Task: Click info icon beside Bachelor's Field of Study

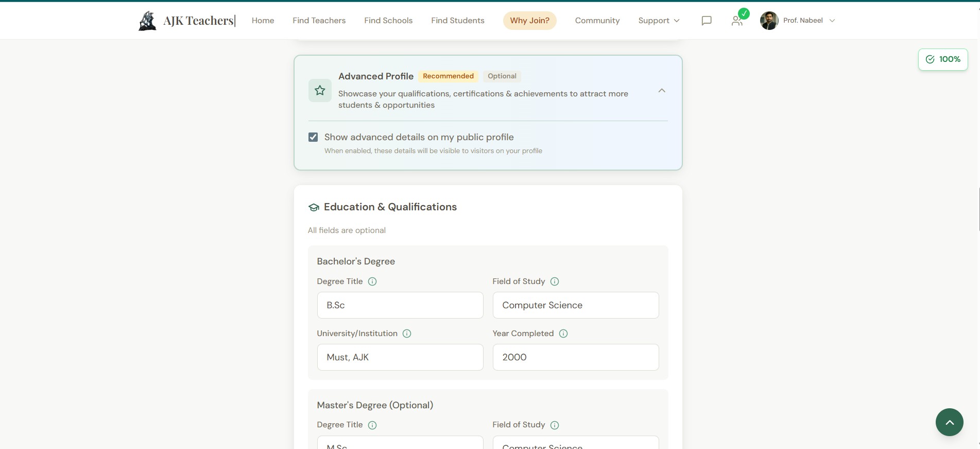Action: (x=555, y=281)
